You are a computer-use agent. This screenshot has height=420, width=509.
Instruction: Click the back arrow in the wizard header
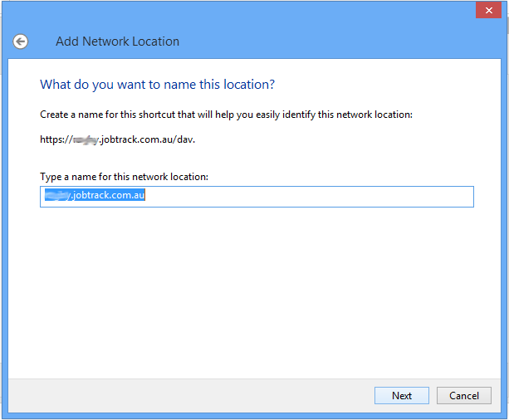21,42
